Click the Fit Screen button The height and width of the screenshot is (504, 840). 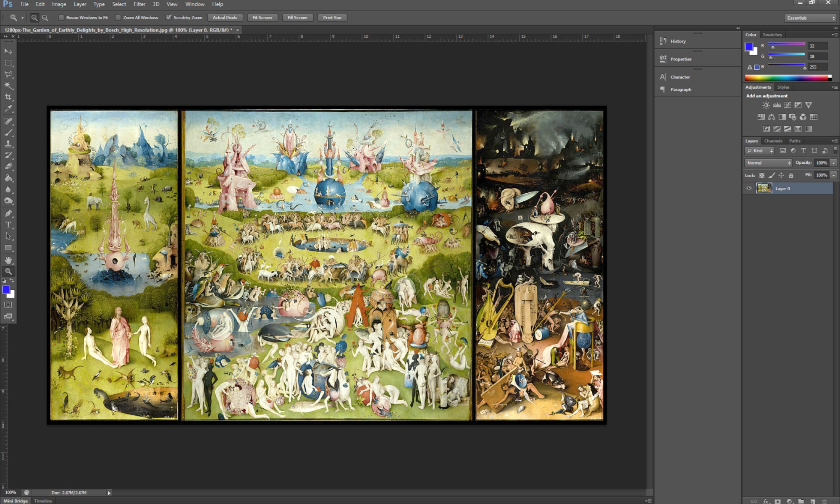coord(262,18)
